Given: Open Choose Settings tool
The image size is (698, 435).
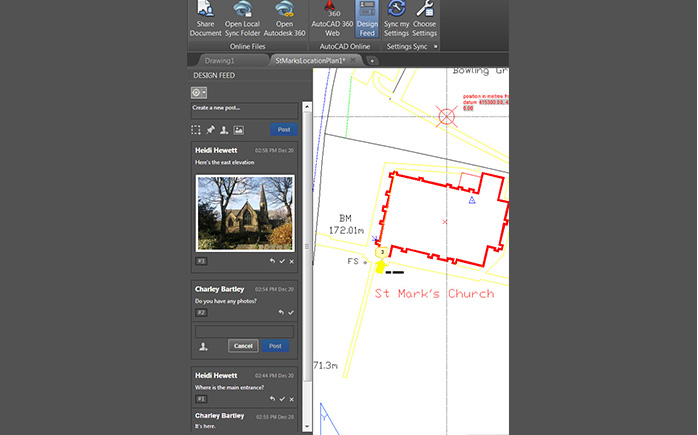Looking at the screenshot, I should 425,18.
